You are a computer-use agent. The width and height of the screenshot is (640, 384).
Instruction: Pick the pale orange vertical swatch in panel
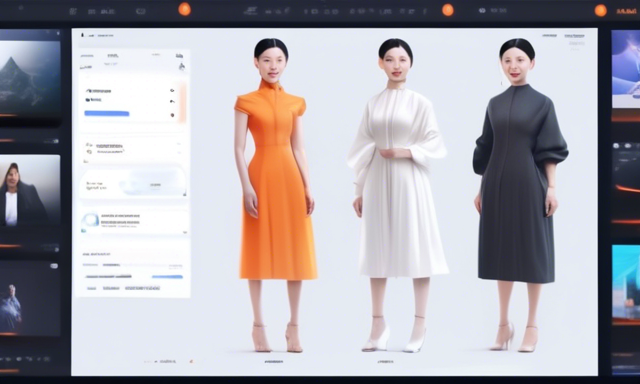[182, 102]
